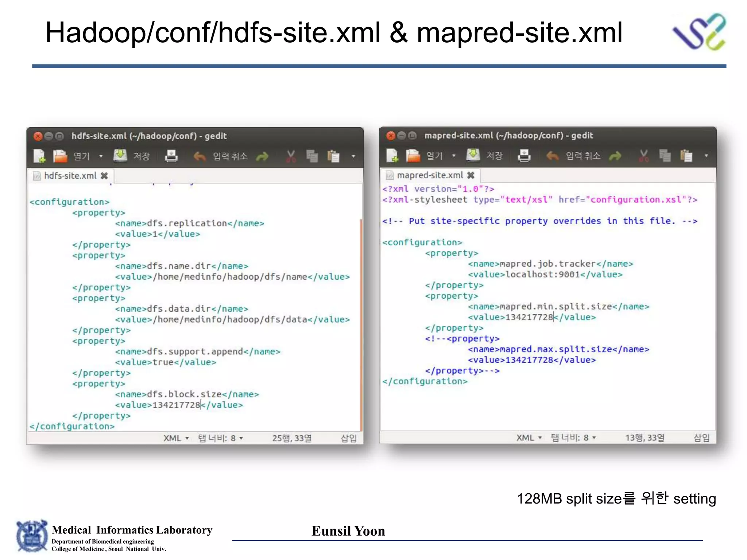Viewport: 747px width, 560px height.
Task: Click the 열기 label in mapred-site.xml toolbar
Action: pos(434,156)
